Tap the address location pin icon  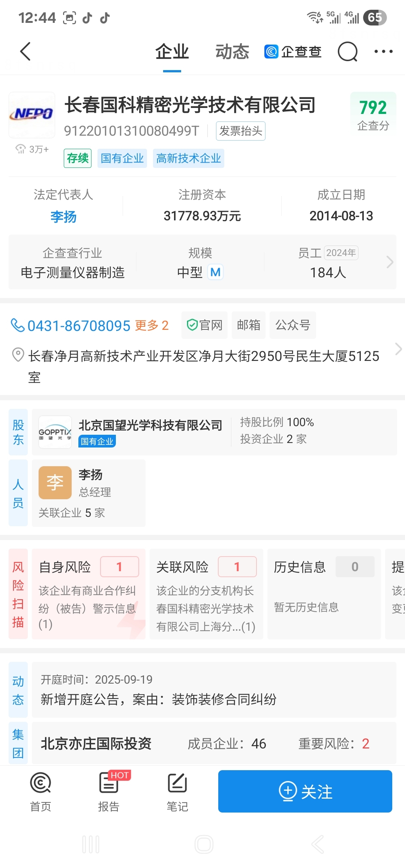coord(18,355)
